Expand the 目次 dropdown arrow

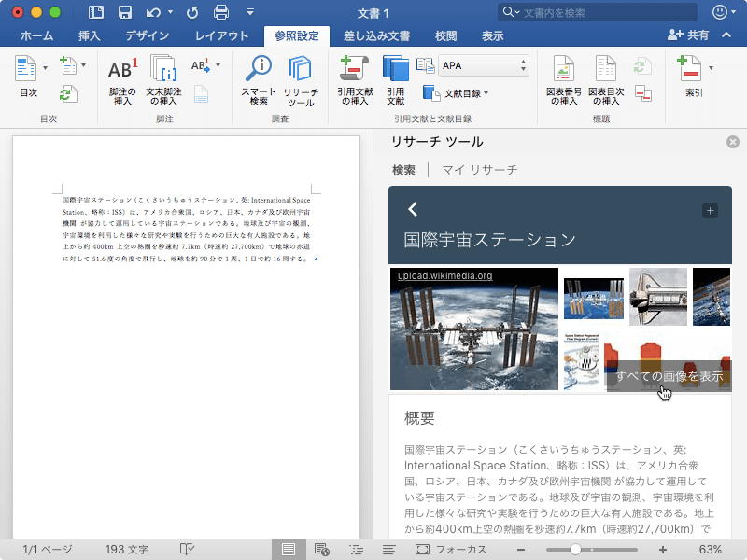pyautogui.click(x=45, y=67)
